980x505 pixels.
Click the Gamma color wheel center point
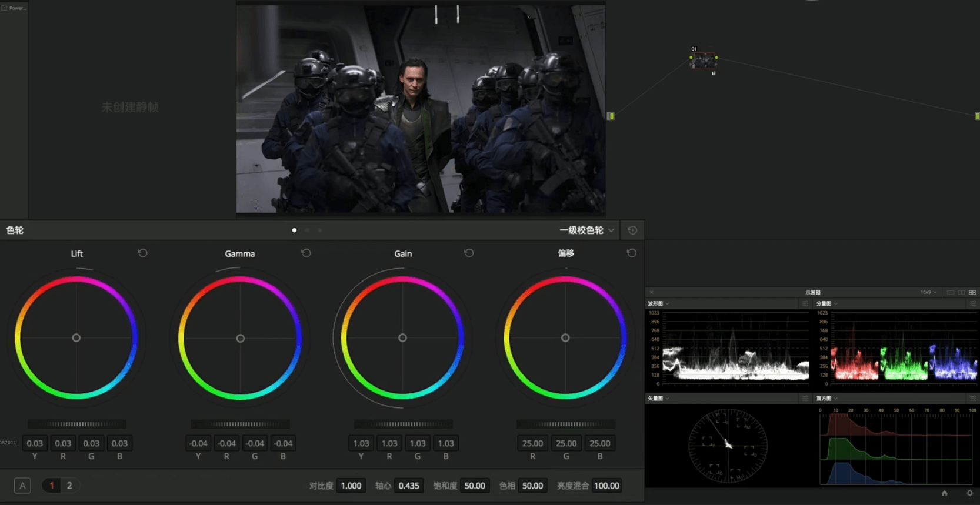click(240, 339)
